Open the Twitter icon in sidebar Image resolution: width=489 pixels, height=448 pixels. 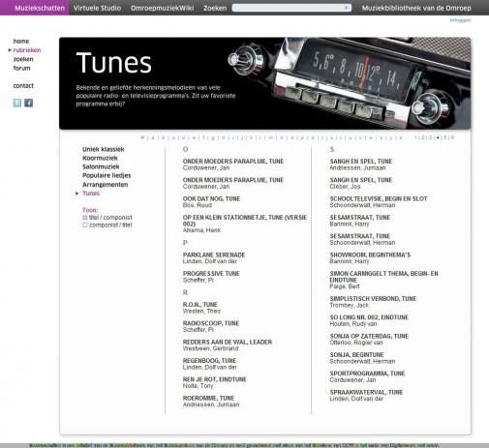click(x=17, y=103)
